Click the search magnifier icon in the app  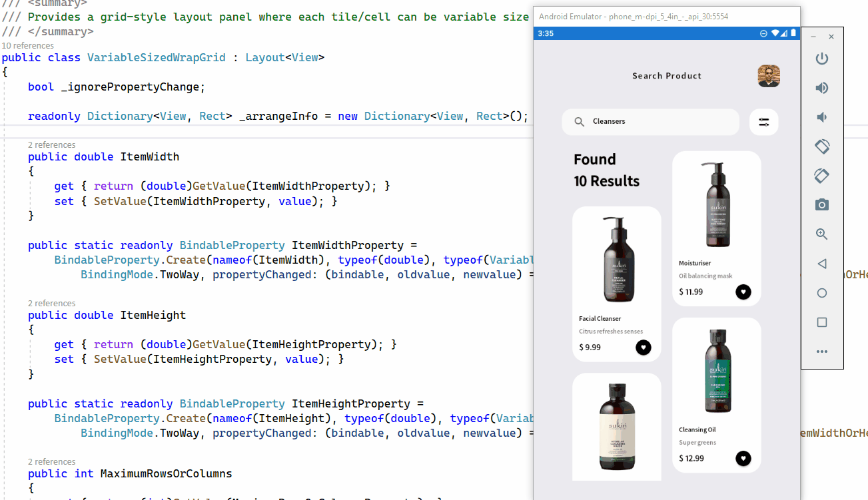tap(580, 122)
